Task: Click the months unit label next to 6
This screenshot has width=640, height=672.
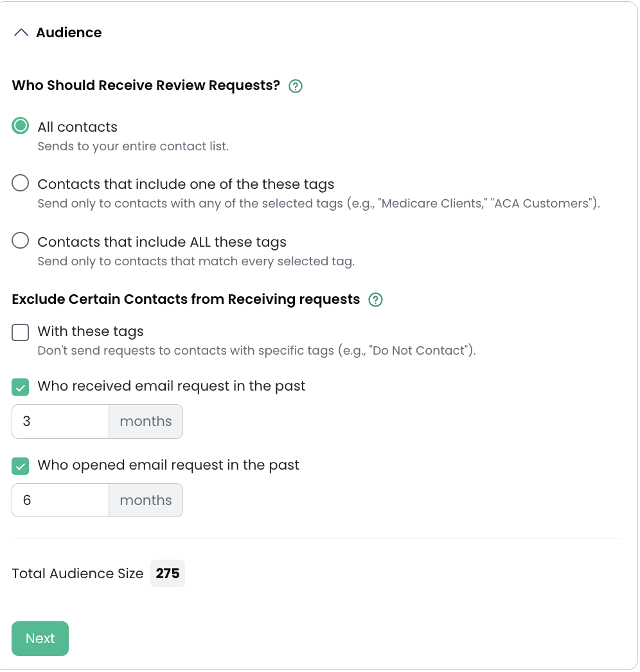Action: click(x=146, y=500)
